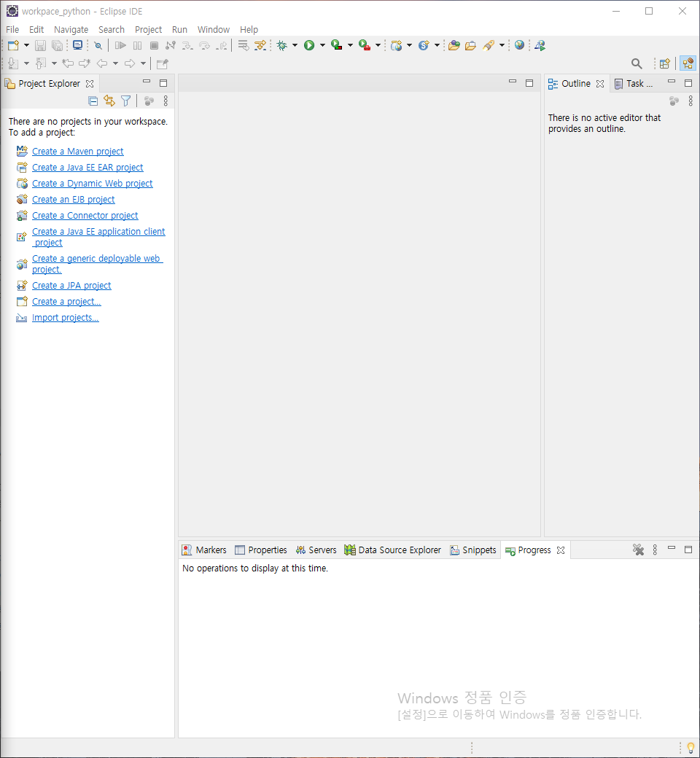Open the File menu
The width and height of the screenshot is (700, 758).
pos(12,29)
